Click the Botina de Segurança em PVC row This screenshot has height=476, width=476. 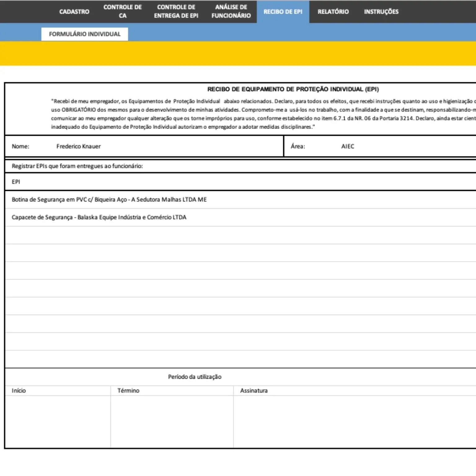coord(240,200)
